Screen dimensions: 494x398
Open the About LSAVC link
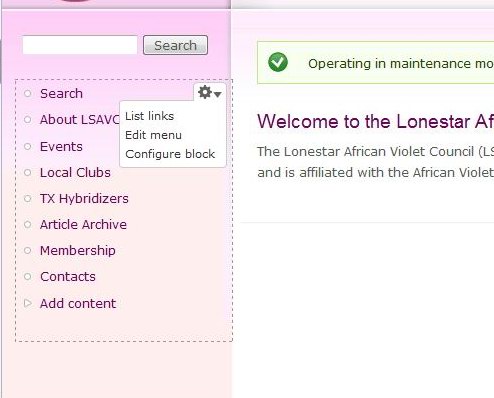pyautogui.click(x=79, y=119)
